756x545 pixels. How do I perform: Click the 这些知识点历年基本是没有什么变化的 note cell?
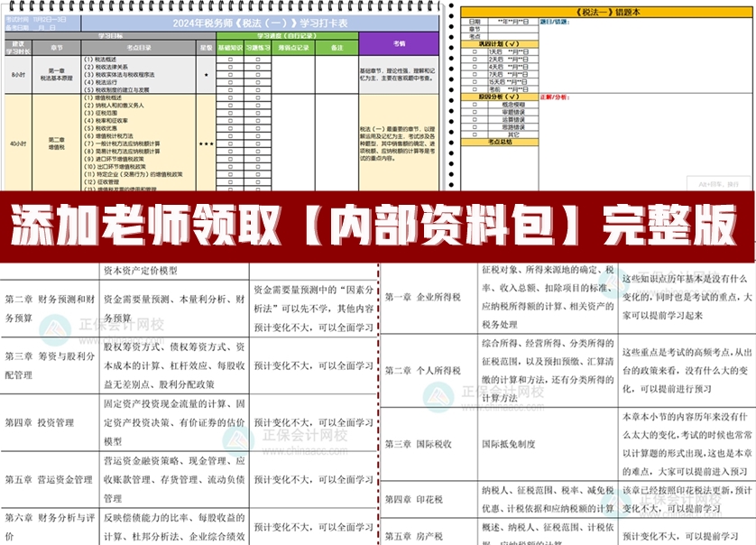point(687,297)
